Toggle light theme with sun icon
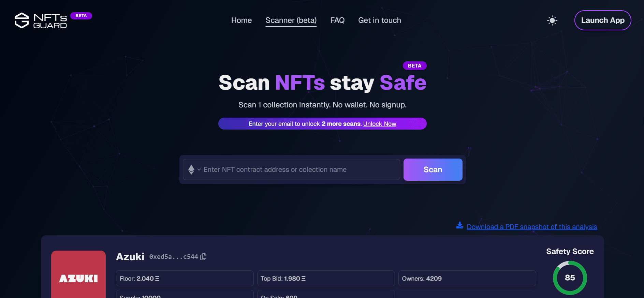The width and height of the screenshot is (644, 298). pyautogui.click(x=552, y=20)
